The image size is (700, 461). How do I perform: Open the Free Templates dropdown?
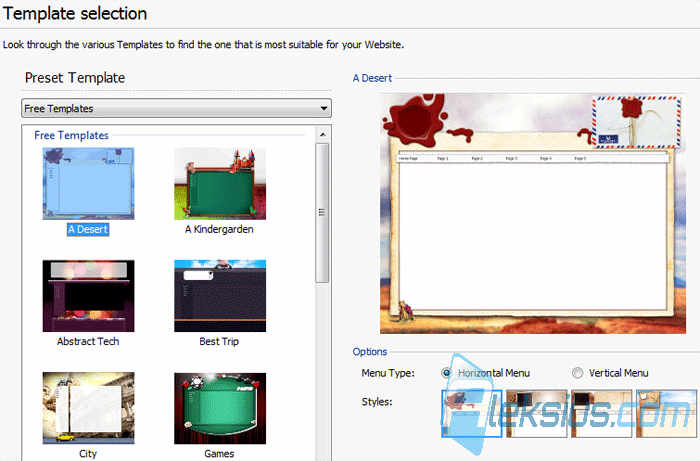176,108
